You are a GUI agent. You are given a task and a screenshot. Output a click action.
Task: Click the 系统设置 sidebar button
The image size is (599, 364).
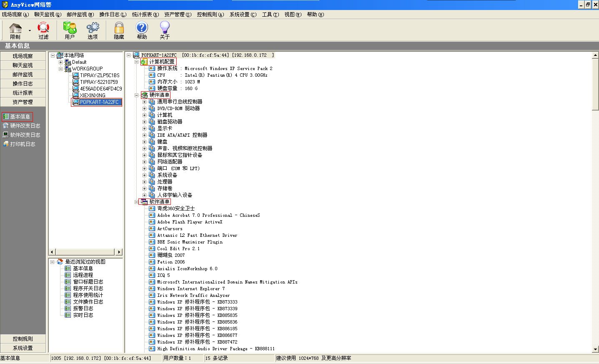coord(23,348)
